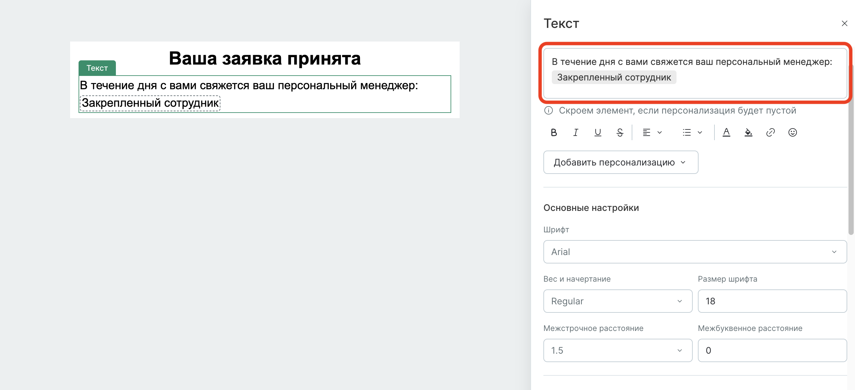The width and height of the screenshot is (868, 390).
Task: Click the info icon next to personalization hint
Action: click(x=549, y=110)
